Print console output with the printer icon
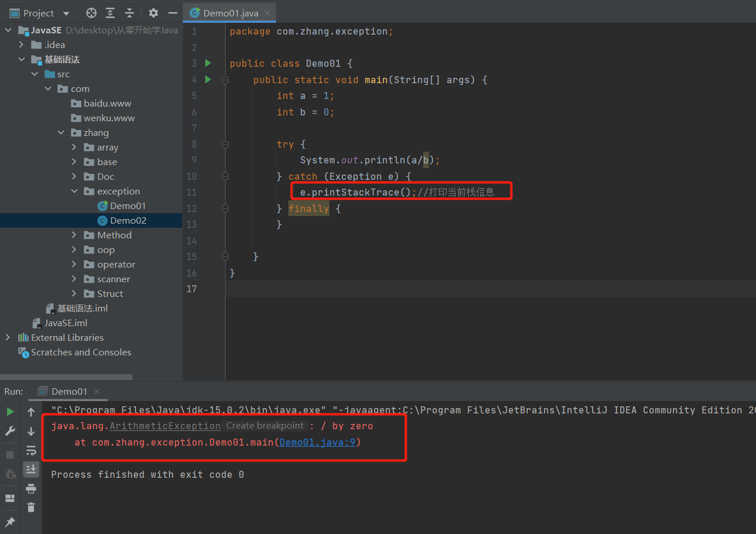The width and height of the screenshot is (756, 534). [31, 488]
